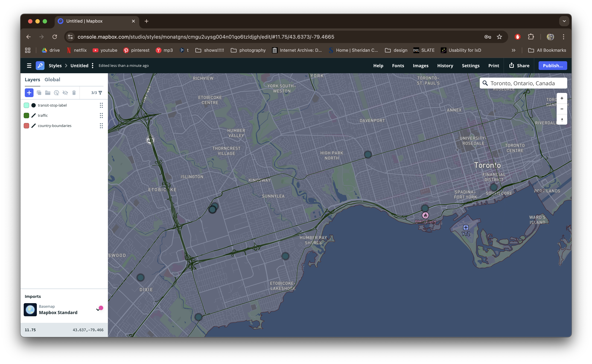Reset map bearing with the compass control
592x364 pixels.
pos(562,120)
